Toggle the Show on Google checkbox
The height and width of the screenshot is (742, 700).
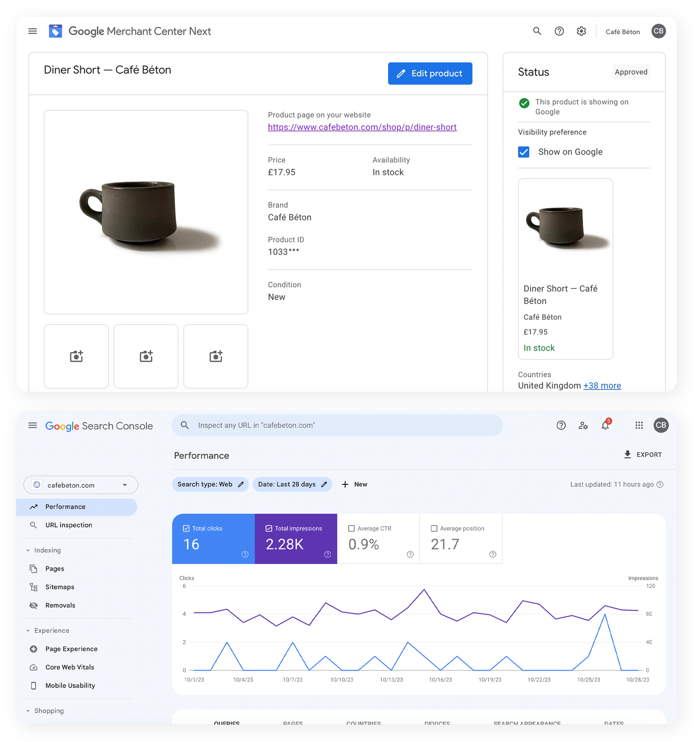[524, 152]
